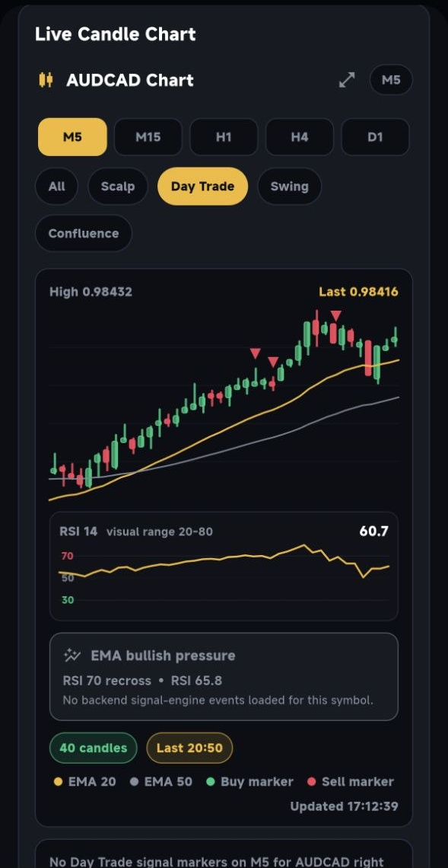Screen dimensions: 448x868
Task: Click the 'No backend signal-engine events' message
Action: click(218, 700)
